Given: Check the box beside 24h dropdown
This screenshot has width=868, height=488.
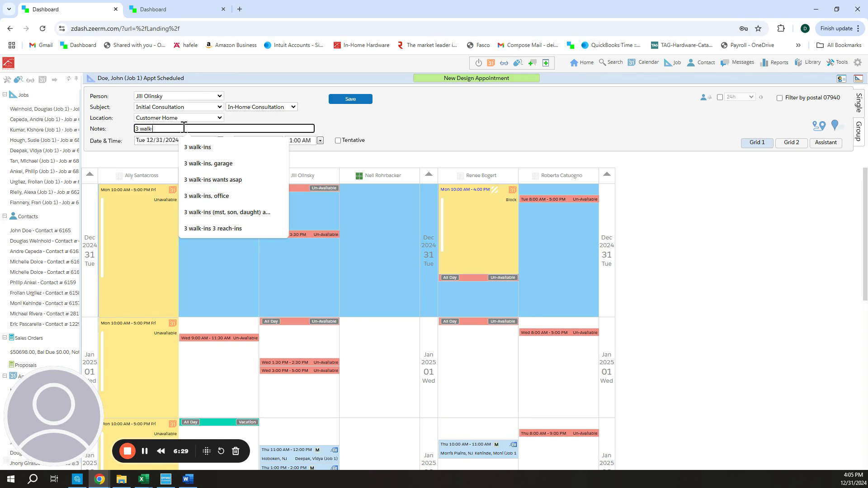Looking at the screenshot, I should 720,97.
